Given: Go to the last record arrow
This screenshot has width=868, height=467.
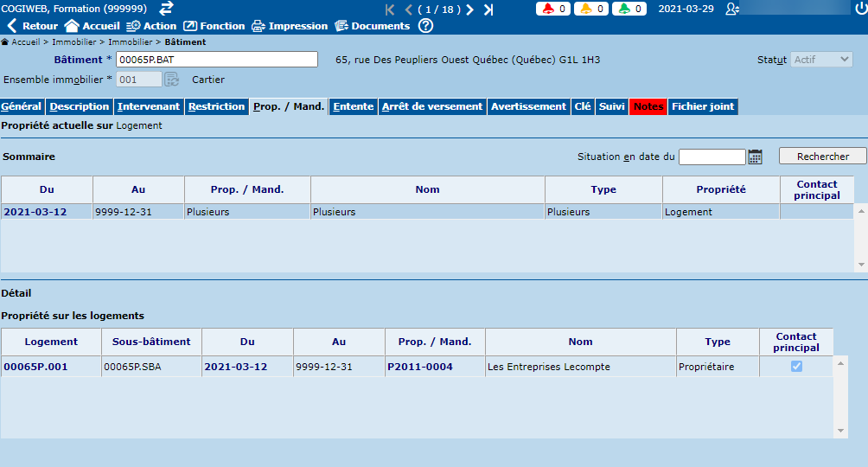Looking at the screenshot, I should 488,10.
